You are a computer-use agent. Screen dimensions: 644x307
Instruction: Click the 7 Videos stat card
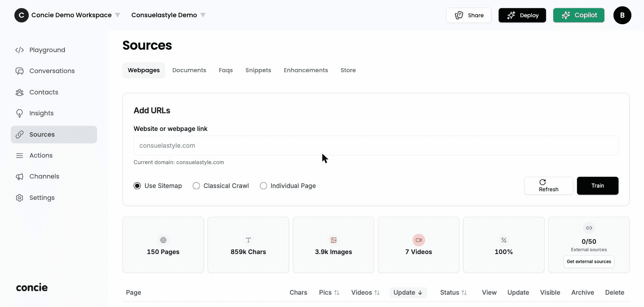419,245
